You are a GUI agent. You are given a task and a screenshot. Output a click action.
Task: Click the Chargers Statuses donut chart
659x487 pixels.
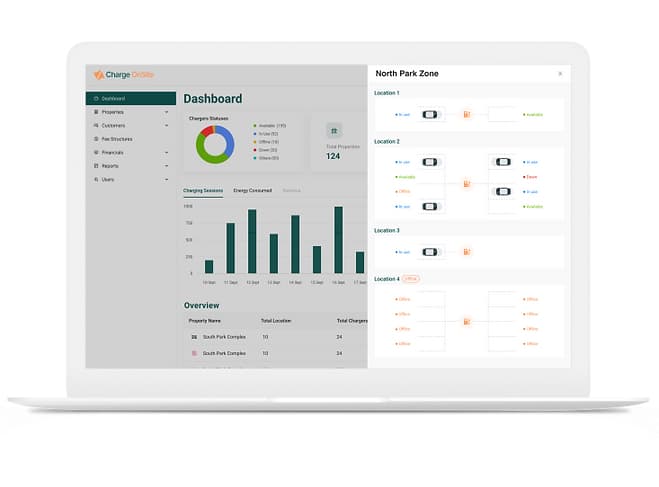(214, 142)
